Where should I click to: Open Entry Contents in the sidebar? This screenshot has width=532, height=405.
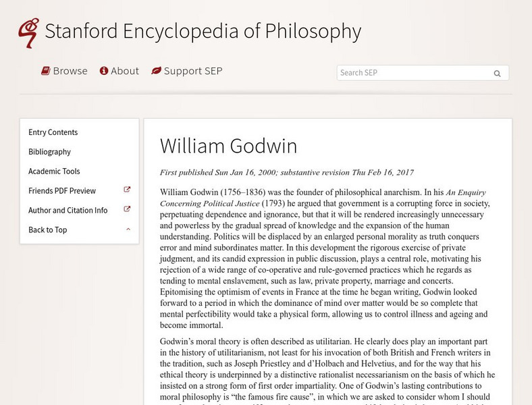click(53, 132)
